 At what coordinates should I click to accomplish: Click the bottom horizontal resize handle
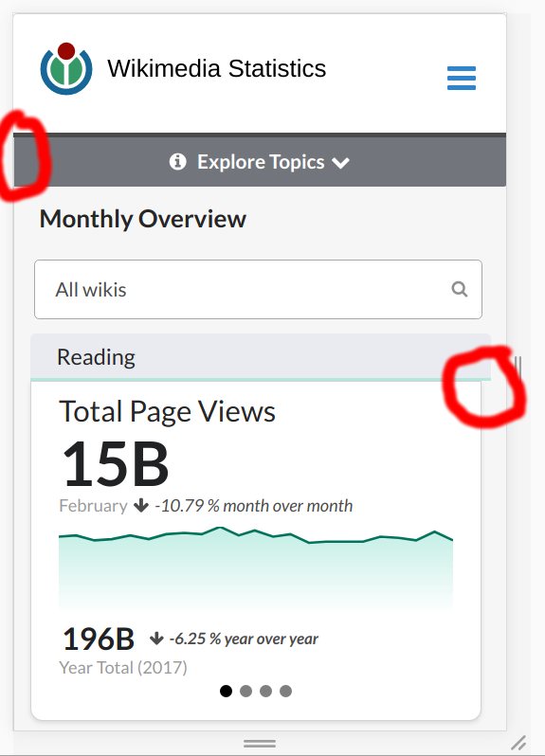click(260, 743)
